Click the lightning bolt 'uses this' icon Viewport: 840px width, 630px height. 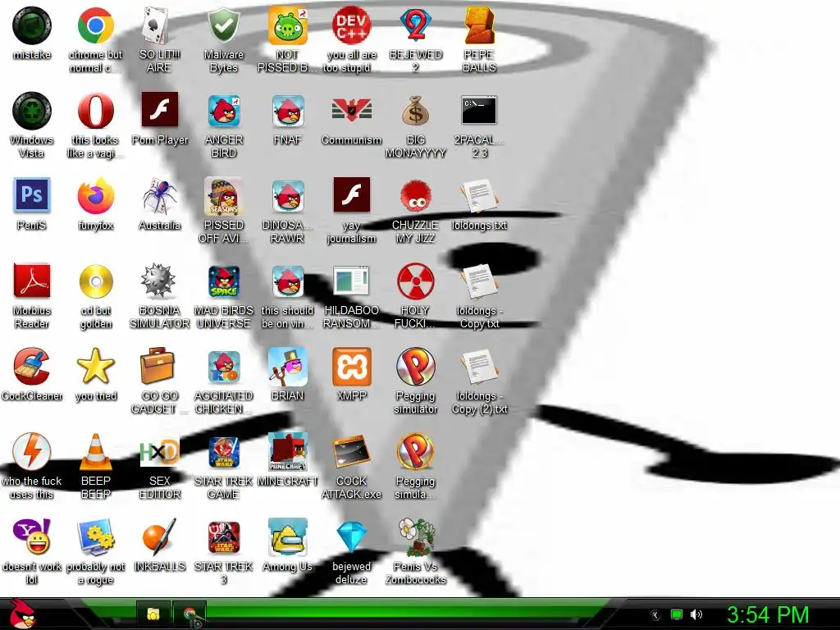32,452
